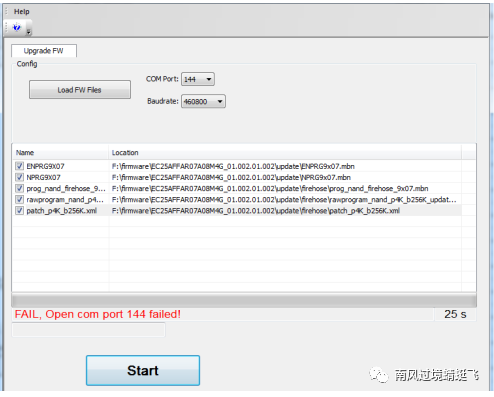Click the empty status field below the error
The width and height of the screenshot is (494, 397).
click(88, 330)
